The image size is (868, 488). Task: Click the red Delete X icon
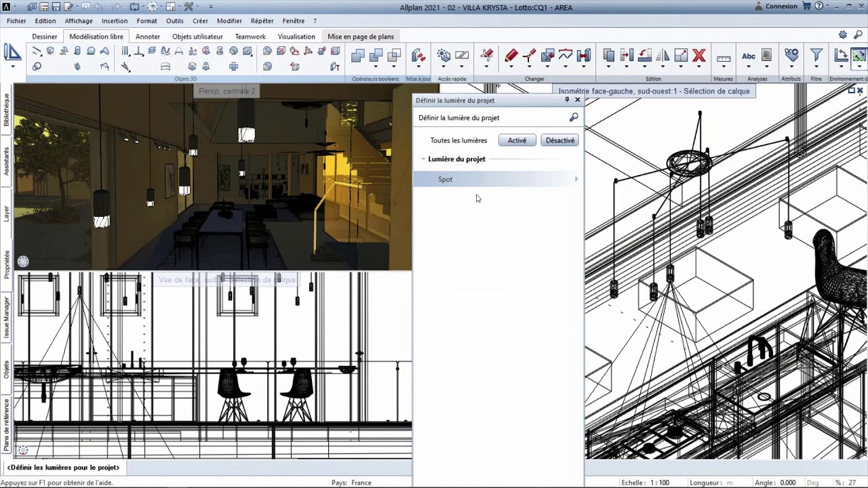click(x=699, y=55)
